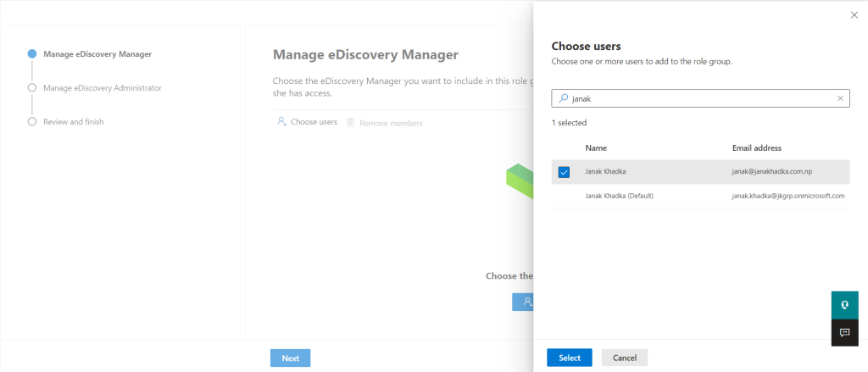Go to the Next step
The width and height of the screenshot is (868, 372).
pyautogui.click(x=291, y=358)
